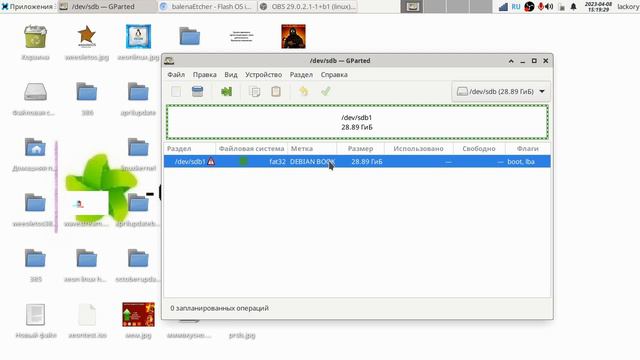Click the boot, lba flags cell
Viewport: 640px width, 360px height.
click(x=521, y=162)
